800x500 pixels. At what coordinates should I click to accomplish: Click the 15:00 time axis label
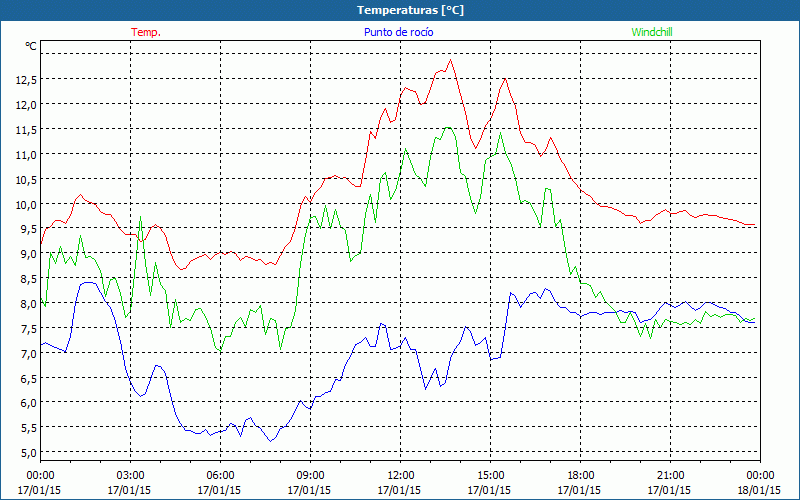coord(490,476)
